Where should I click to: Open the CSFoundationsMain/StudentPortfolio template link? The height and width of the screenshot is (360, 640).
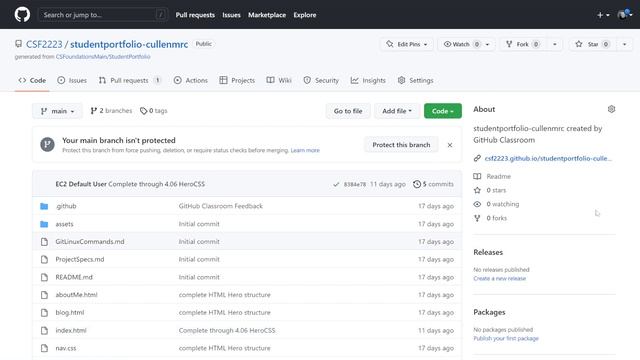(x=103, y=57)
